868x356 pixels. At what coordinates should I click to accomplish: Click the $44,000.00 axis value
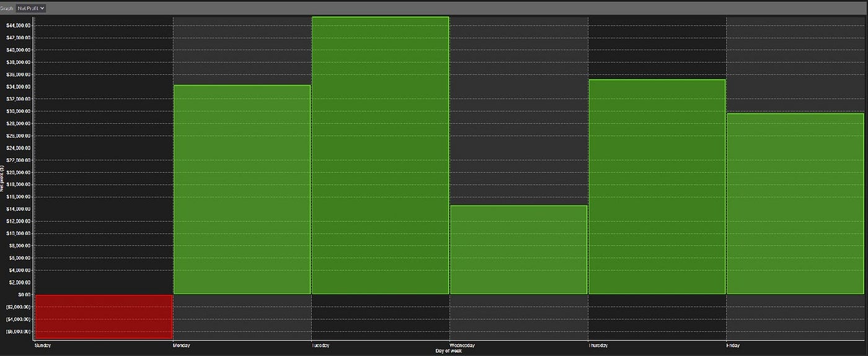19,25
